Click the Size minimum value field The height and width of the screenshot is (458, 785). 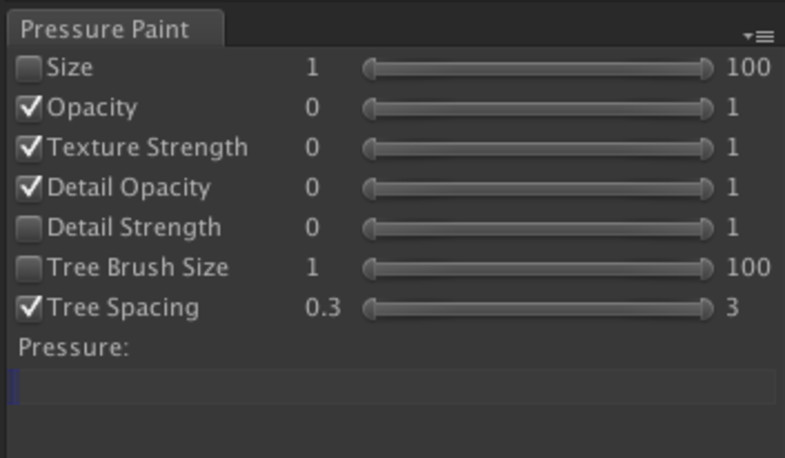point(312,68)
